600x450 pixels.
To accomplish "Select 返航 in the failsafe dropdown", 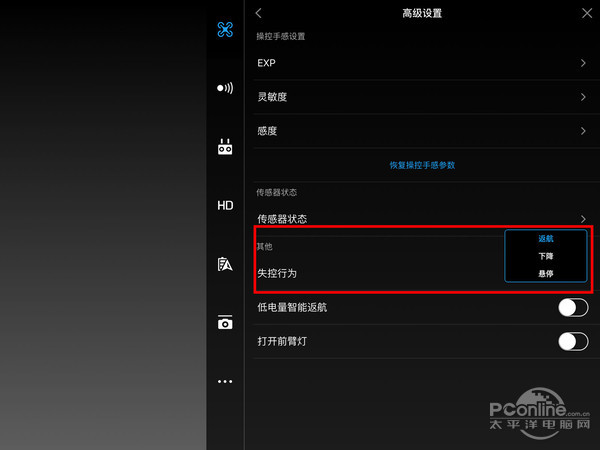I will (x=545, y=239).
